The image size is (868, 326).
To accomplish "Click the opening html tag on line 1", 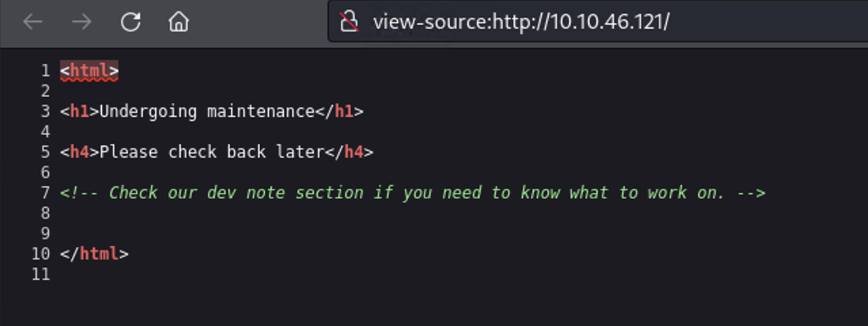I will pyautogui.click(x=89, y=71).
